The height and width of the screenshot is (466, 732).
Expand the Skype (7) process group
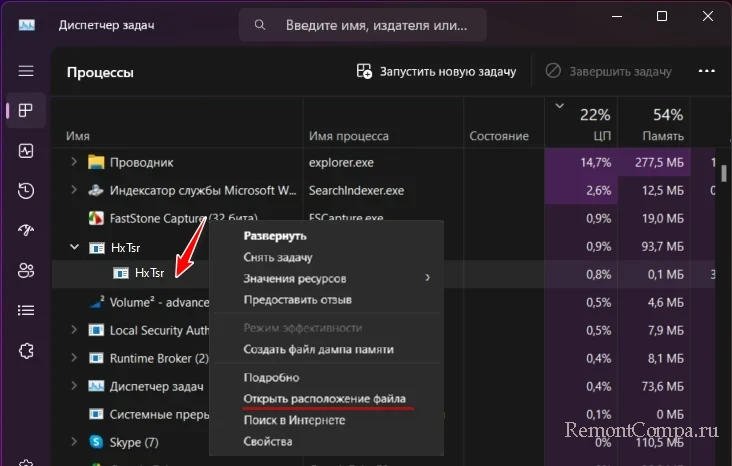click(x=73, y=442)
